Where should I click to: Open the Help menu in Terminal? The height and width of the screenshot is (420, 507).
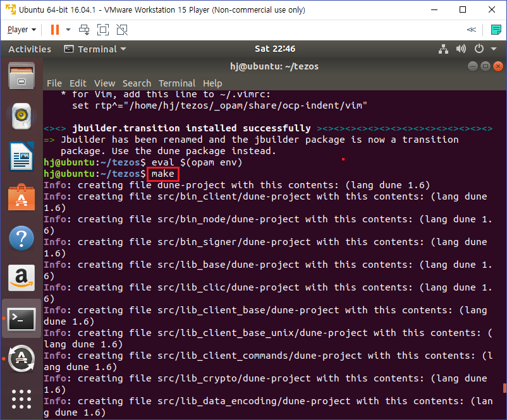pos(212,83)
